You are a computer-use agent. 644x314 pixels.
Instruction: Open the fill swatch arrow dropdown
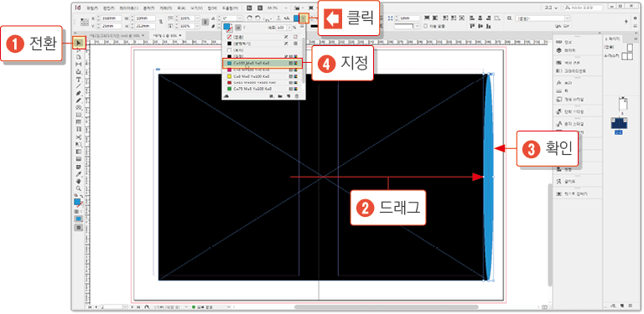tap(304, 18)
